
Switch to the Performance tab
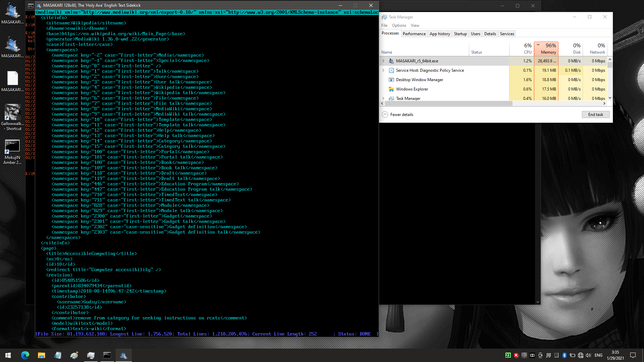point(414,34)
